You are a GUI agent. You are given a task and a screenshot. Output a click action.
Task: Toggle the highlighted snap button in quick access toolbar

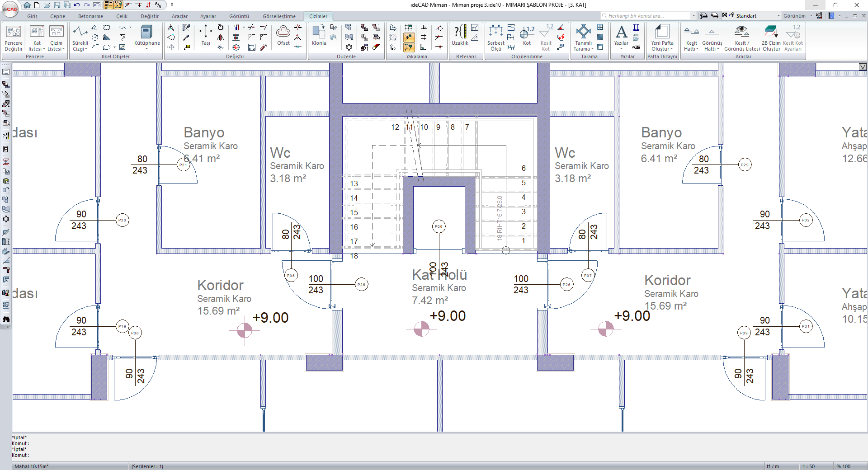coord(118,5)
